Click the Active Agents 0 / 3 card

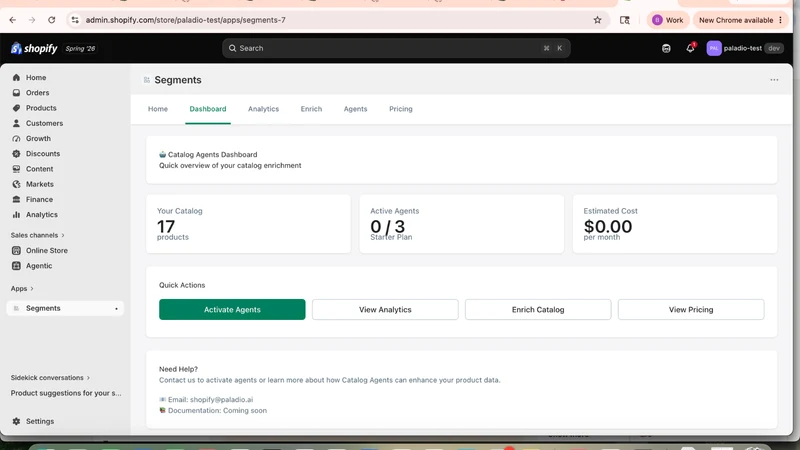(x=462, y=224)
